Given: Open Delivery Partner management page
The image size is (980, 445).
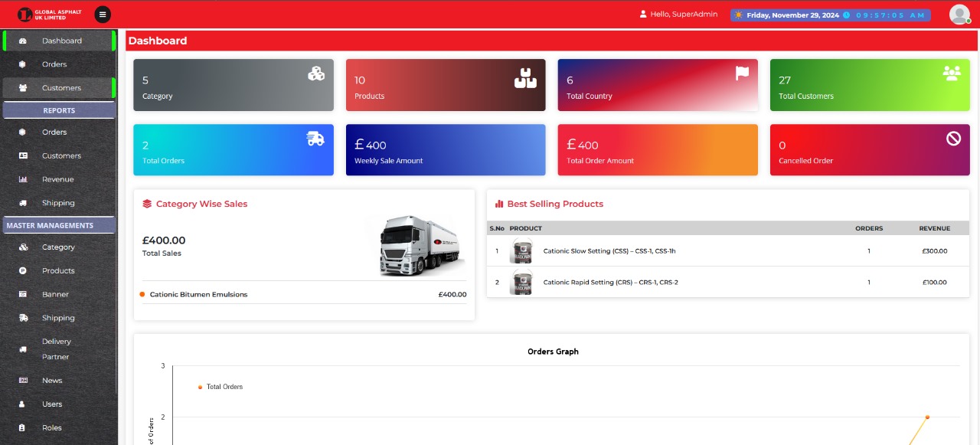Looking at the screenshot, I should [x=56, y=349].
